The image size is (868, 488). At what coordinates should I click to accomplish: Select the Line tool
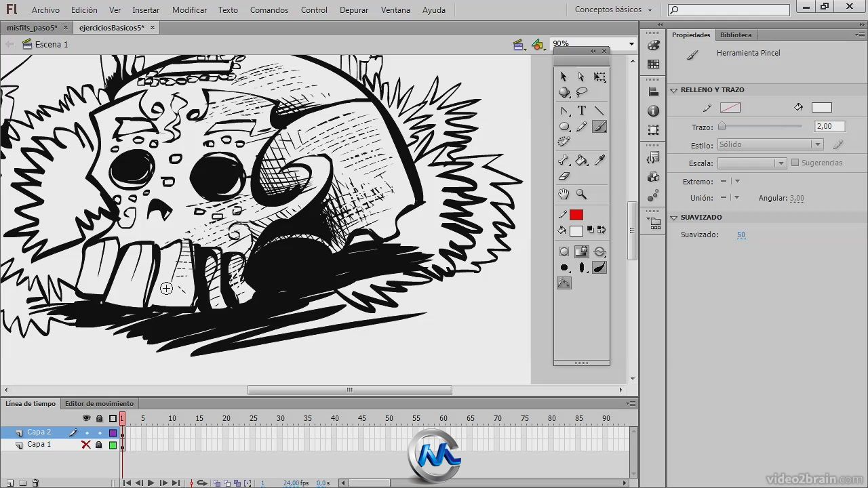click(x=599, y=110)
